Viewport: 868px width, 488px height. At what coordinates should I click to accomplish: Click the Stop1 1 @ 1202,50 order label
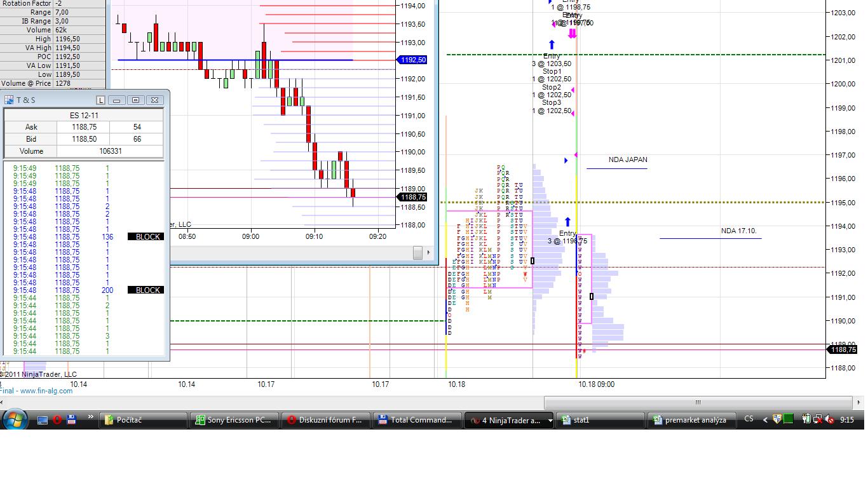coord(552,75)
